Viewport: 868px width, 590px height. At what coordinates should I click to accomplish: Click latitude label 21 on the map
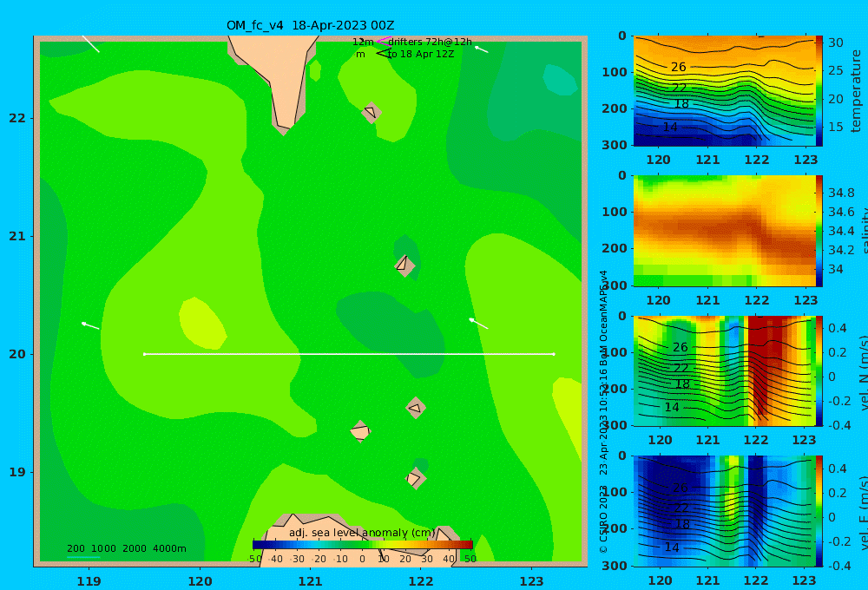(17, 236)
